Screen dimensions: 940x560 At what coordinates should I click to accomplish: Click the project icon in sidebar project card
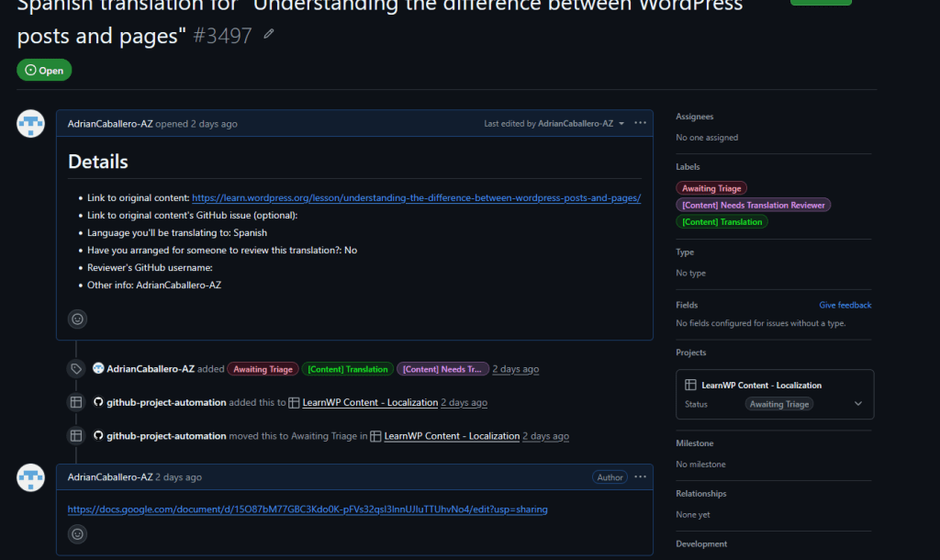click(x=690, y=385)
